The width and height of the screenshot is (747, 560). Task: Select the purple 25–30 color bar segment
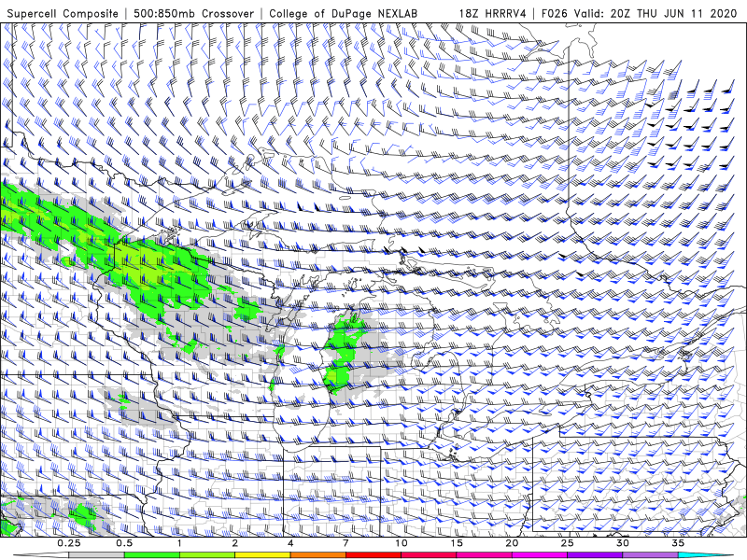point(595,555)
